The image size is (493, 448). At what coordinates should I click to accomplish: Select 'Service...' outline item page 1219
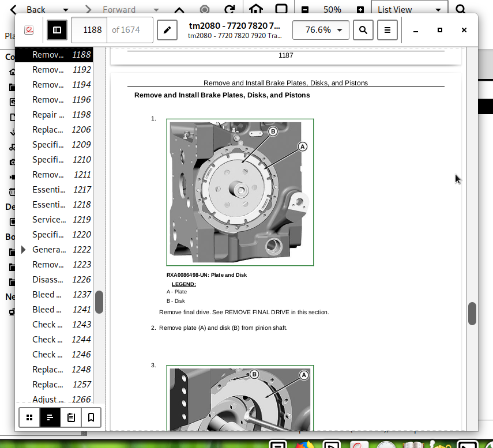click(x=61, y=220)
